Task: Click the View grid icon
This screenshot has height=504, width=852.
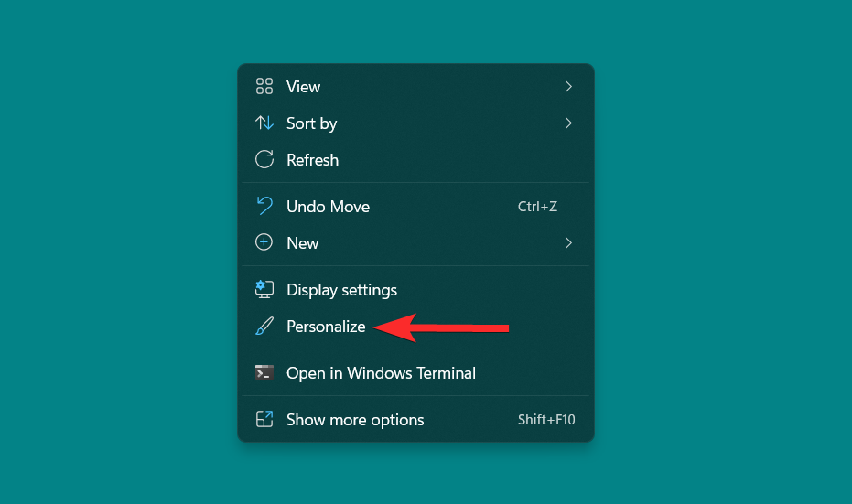Action: pos(264,87)
